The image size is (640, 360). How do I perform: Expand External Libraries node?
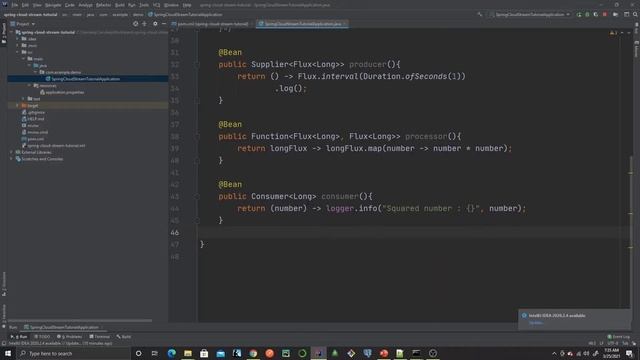[x=12, y=152]
